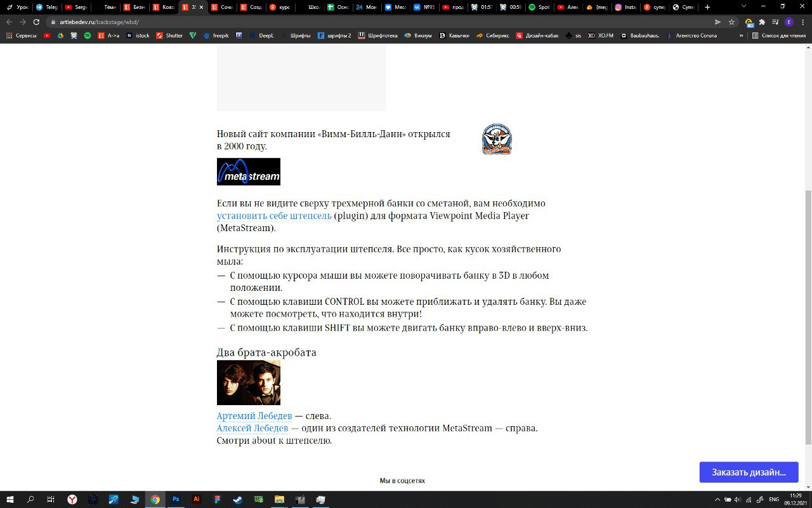
Task: Open Steam from the taskbar
Action: point(237,500)
